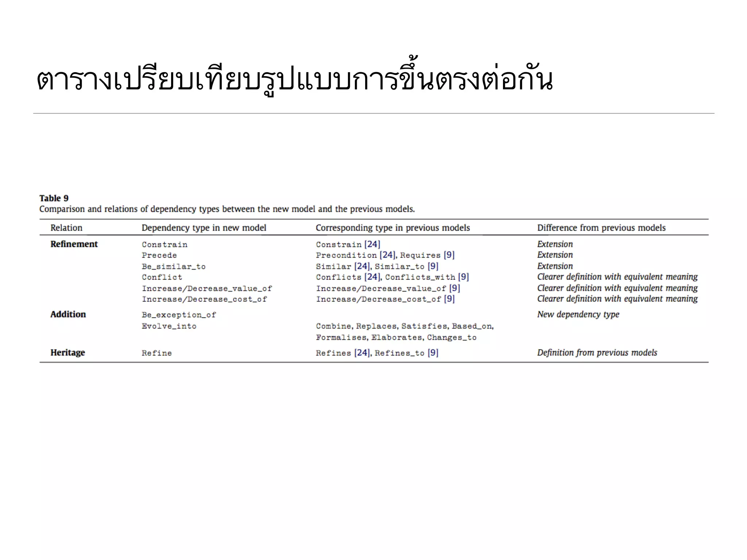This screenshot has width=747, height=560.
Task: Click 'Clearer definition with equivalent meaning' for Conflict
Action: [x=618, y=277]
